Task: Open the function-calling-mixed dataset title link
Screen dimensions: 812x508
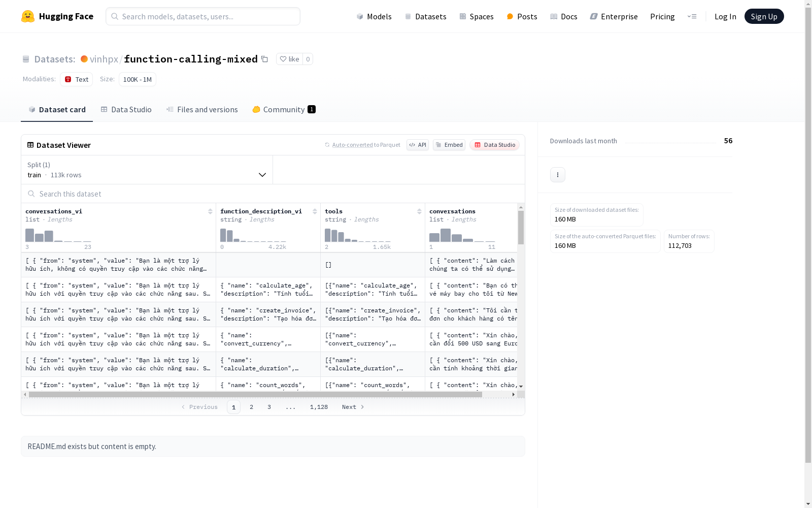Action: point(191,59)
